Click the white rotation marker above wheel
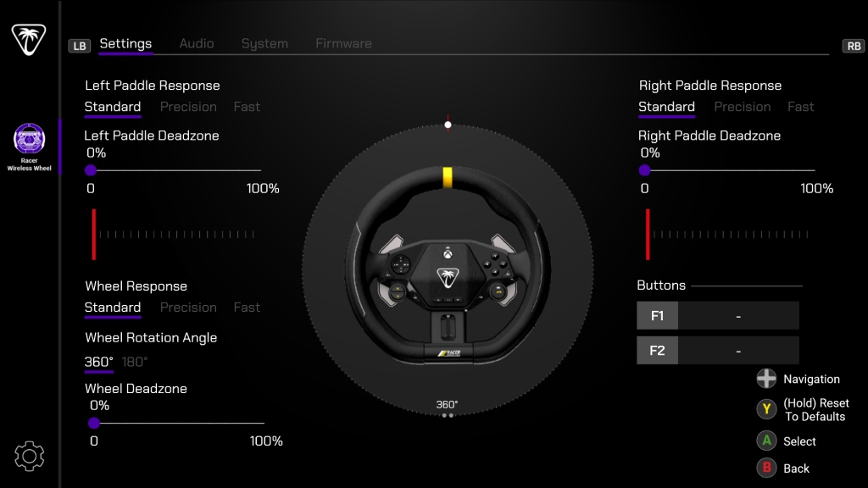 [448, 125]
